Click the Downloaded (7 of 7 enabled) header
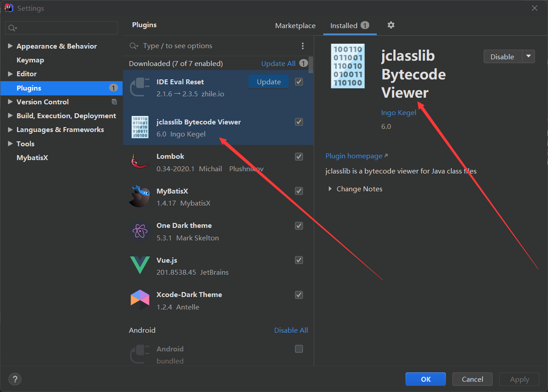 [176, 63]
